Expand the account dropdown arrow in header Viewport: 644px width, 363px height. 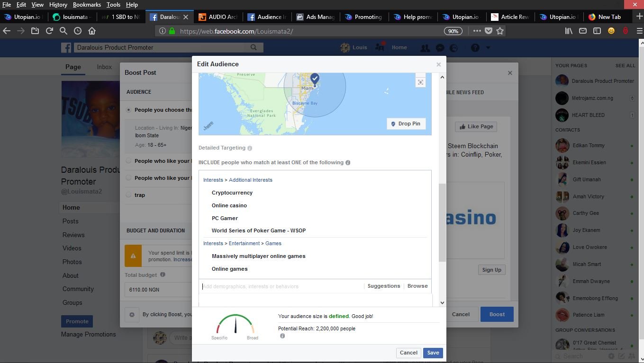click(488, 48)
